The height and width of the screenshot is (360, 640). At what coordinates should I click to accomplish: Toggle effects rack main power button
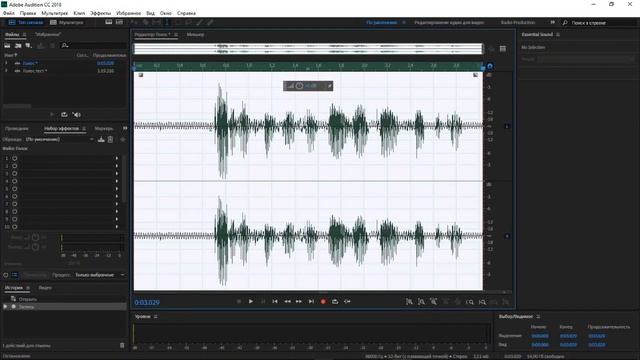point(6,275)
